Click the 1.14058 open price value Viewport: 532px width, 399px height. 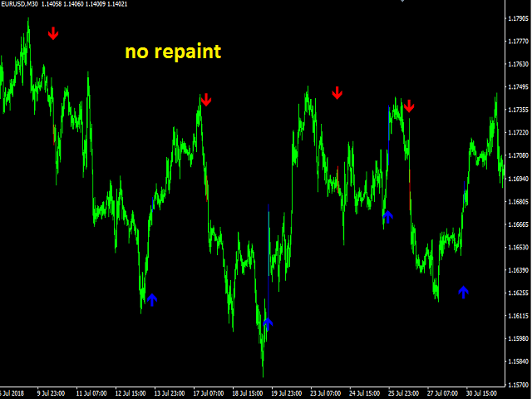point(52,4)
